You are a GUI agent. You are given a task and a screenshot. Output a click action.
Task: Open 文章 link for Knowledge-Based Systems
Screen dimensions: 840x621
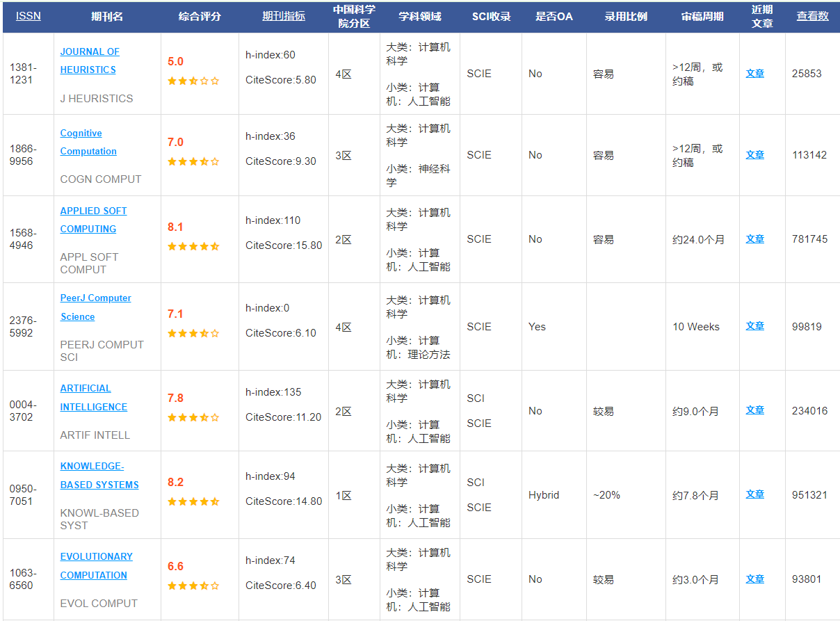tap(754, 494)
